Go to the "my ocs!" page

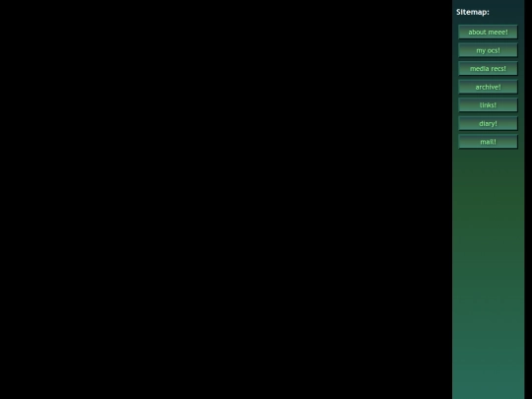pos(488,50)
